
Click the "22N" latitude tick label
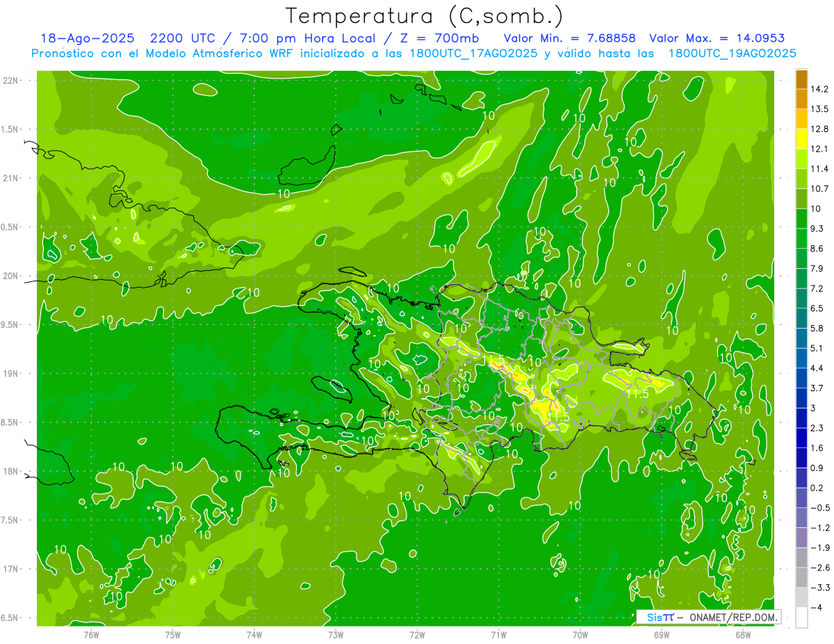(10, 80)
